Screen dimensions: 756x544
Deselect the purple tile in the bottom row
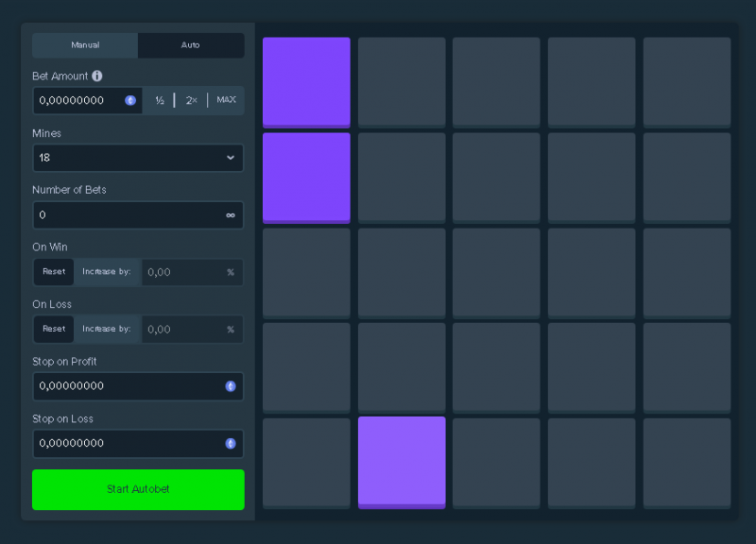coord(402,463)
